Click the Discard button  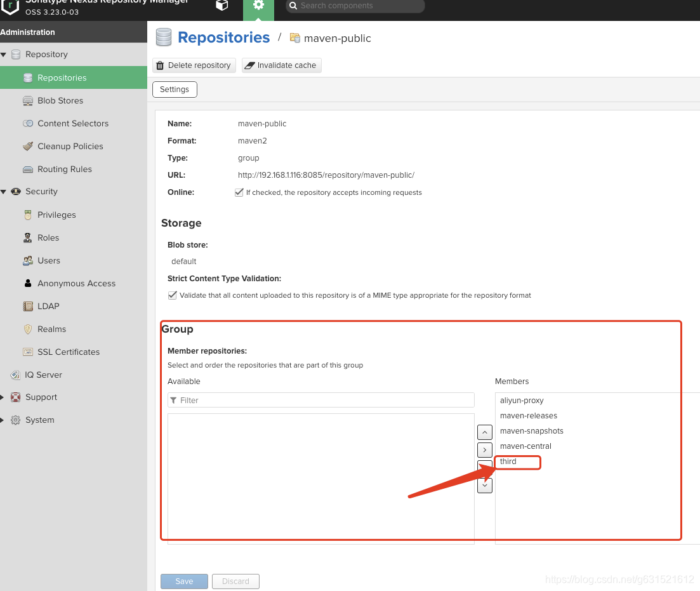pyautogui.click(x=235, y=581)
